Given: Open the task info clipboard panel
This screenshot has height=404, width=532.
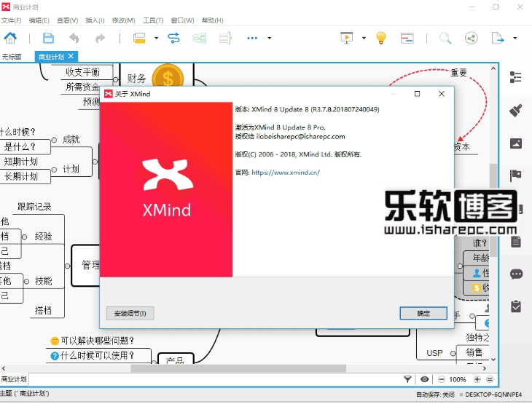Looking at the screenshot, I should coord(516,306).
